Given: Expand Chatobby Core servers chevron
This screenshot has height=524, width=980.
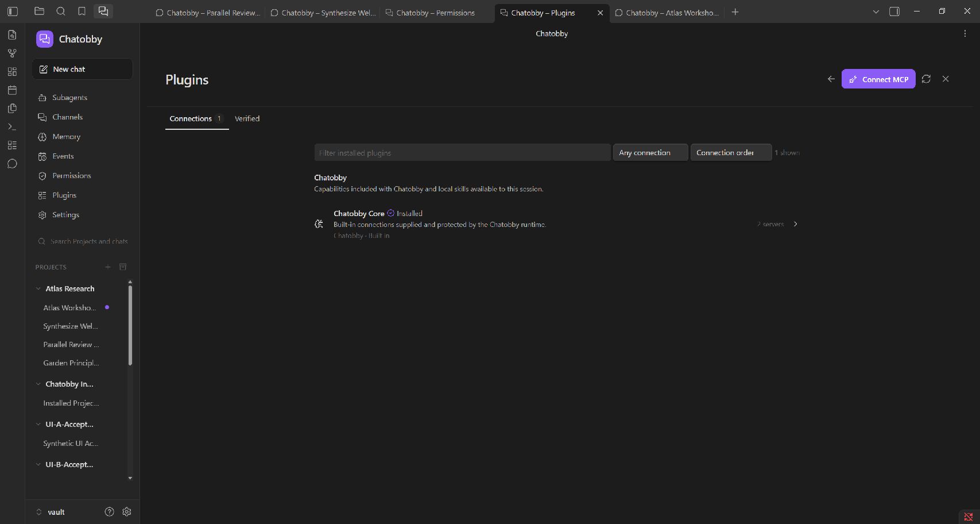Looking at the screenshot, I should 795,224.
